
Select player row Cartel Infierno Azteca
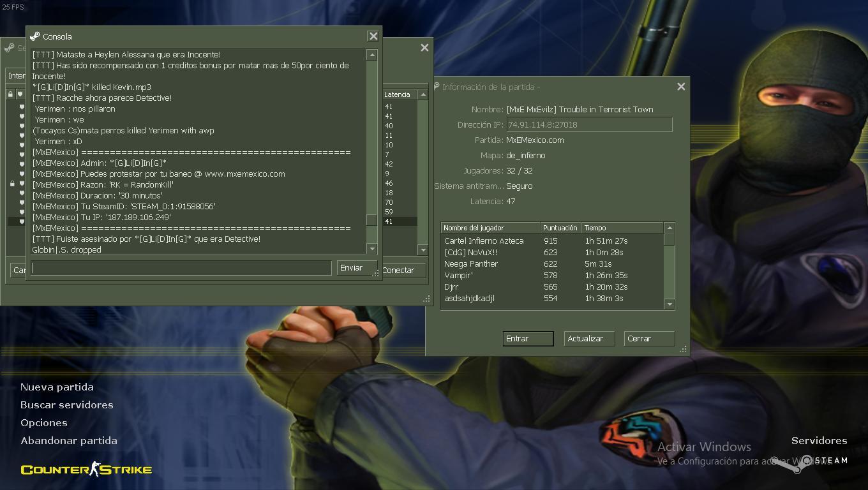(x=552, y=241)
